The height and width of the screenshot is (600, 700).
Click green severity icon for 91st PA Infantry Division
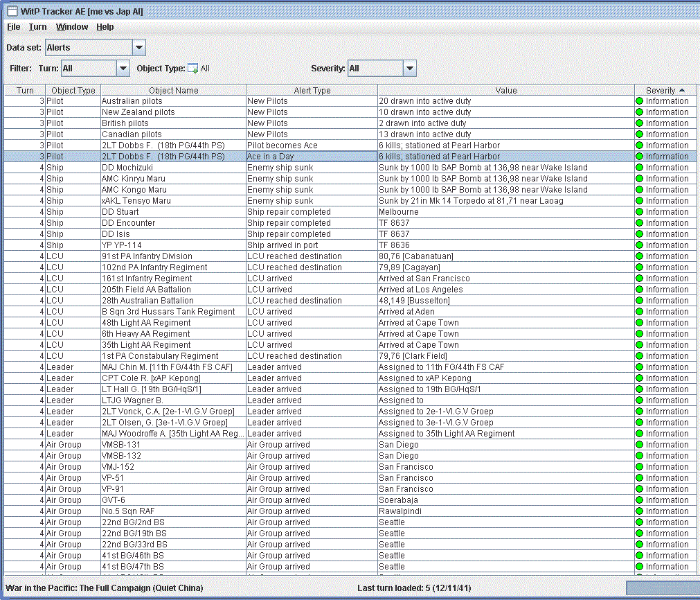point(639,256)
